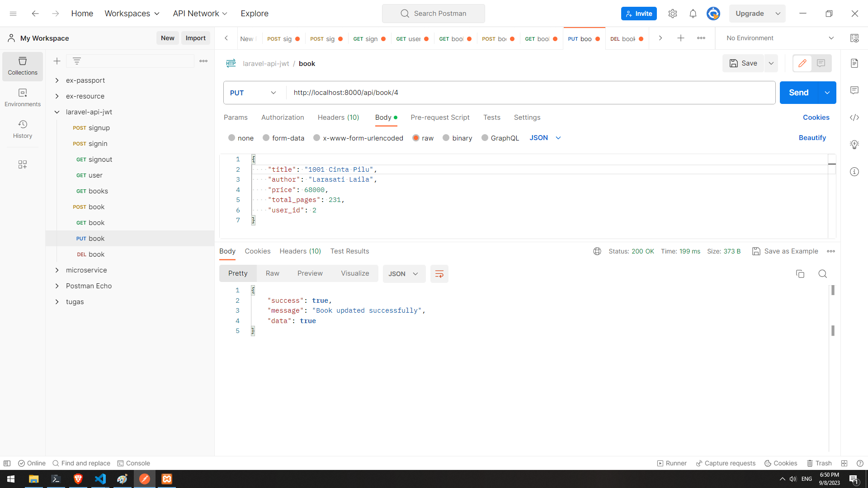Open the Environments sidebar panel
The width and height of the screenshot is (868, 488).
pos(23,98)
